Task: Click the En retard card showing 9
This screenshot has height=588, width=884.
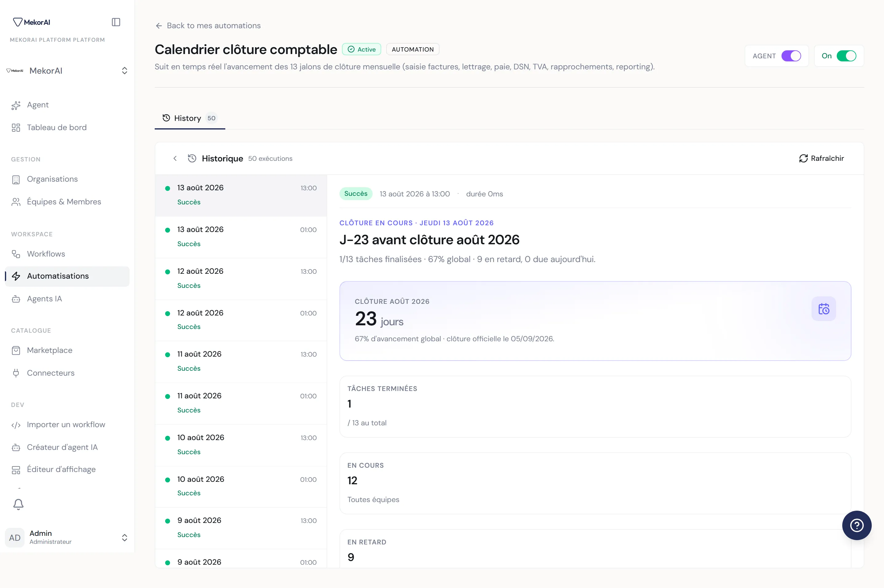Action: tap(595, 549)
